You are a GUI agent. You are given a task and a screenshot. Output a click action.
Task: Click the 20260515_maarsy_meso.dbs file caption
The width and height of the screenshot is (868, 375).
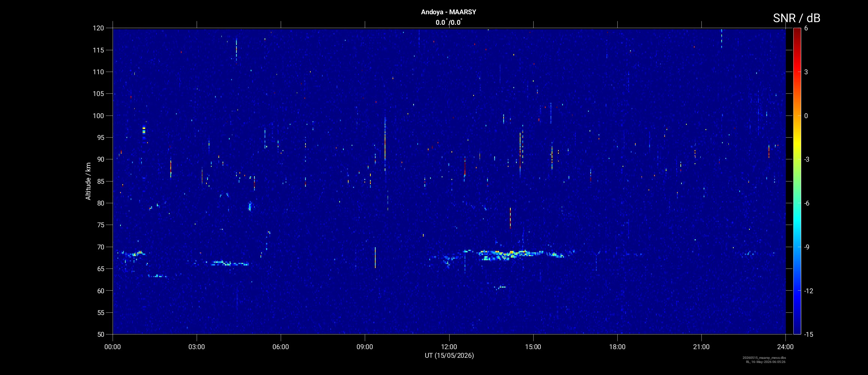tap(764, 358)
